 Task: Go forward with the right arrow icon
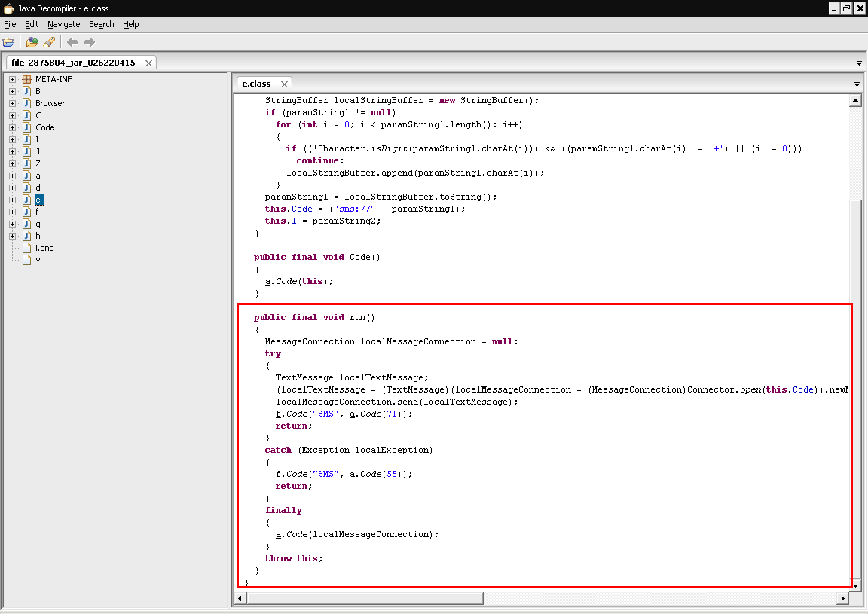[x=90, y=42]
